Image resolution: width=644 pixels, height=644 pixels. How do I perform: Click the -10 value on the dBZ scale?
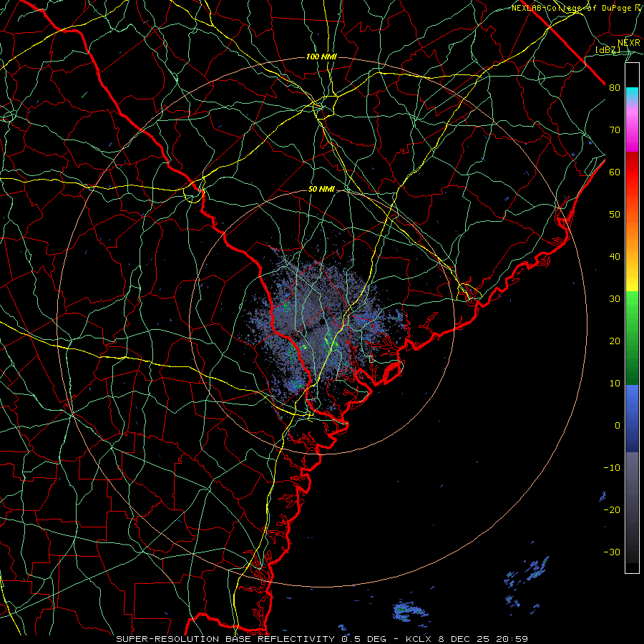612,468
